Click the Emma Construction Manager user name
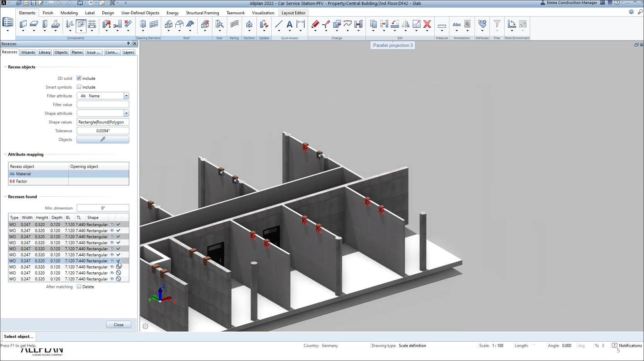The height and width of the screenshot is (361, 644). [x=572, y=3]
